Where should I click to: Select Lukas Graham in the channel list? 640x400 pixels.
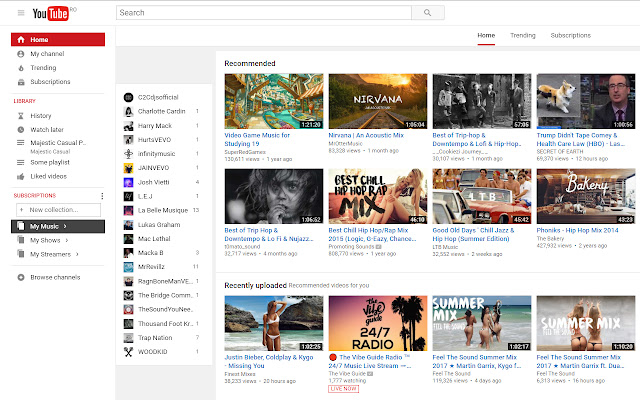[x=159, y=225]
